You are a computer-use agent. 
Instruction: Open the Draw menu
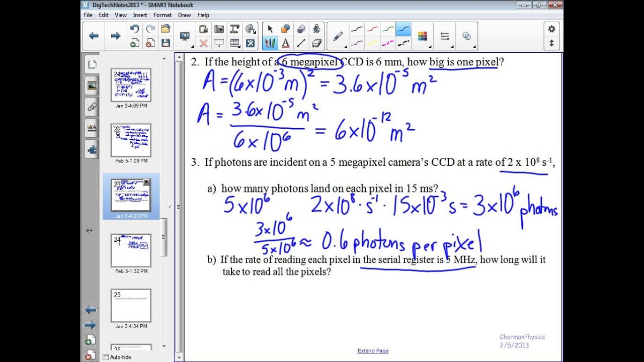pyautogui.click(x=185, y=15)
